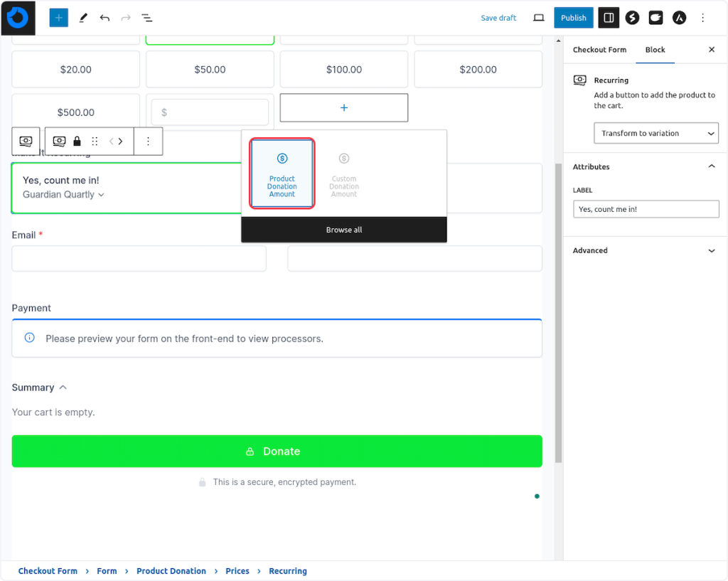Collapse the Attributes panel section

point(711,166)
